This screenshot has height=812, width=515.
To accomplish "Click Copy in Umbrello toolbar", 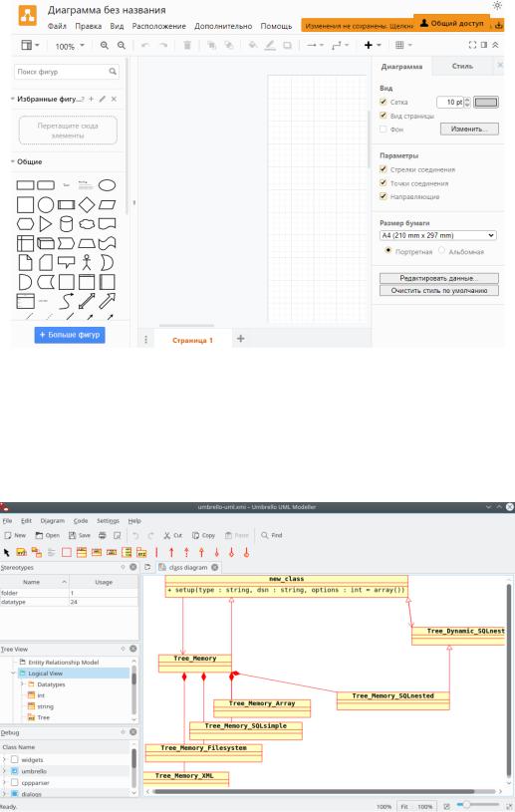I will point(203,535).
